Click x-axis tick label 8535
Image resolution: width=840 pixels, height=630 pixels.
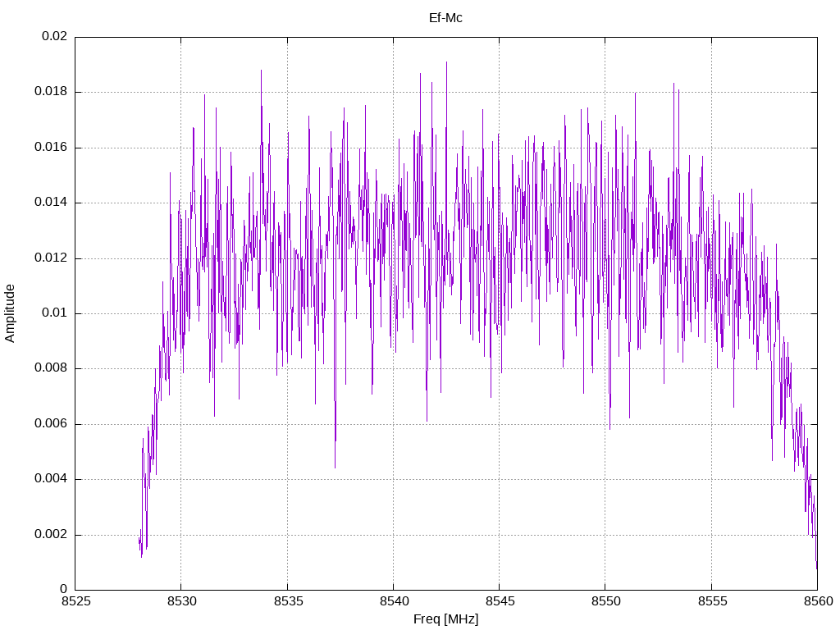pos(288,601)
